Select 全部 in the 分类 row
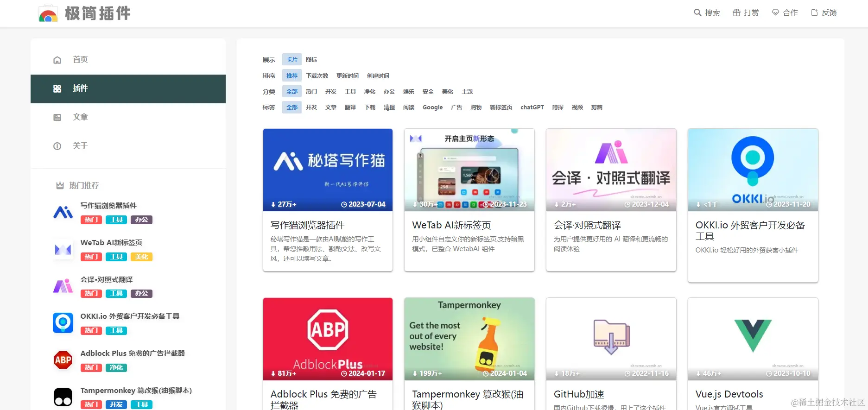The width and height of the screenshot is (868, 410). pyautogui.click(x=292, y=91)
